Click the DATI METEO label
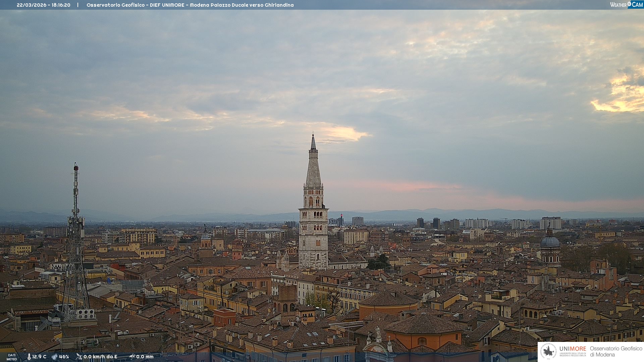Image resolution: width=644 pixels, height=362 pixels. click(x=12, y=357)
